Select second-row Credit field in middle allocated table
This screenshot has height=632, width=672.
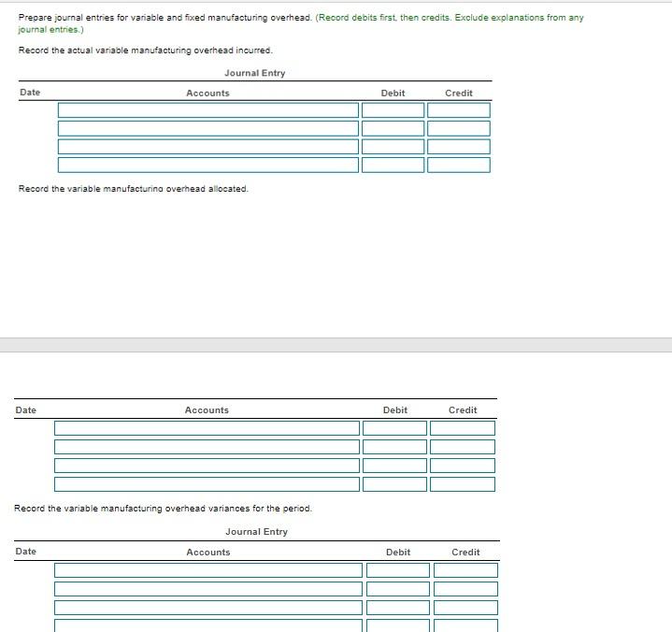[x=463, y=447]
